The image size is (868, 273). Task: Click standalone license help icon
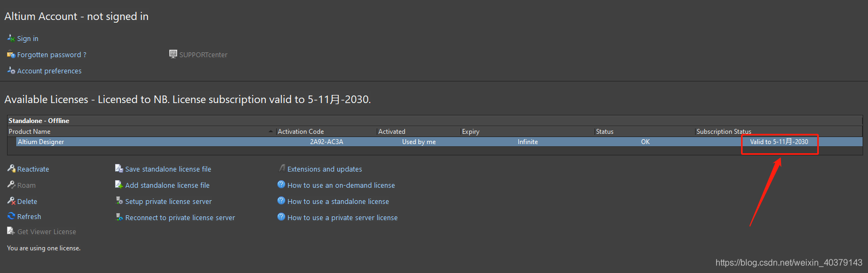click(281, 201)
